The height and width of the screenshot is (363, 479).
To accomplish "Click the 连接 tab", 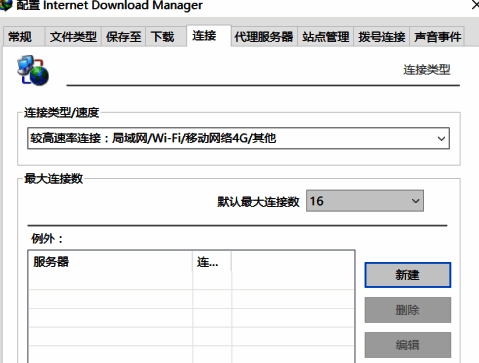I will 208,36.
